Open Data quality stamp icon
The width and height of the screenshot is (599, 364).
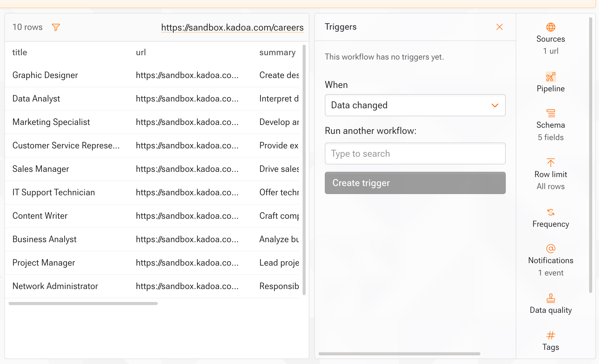point(551,298)
